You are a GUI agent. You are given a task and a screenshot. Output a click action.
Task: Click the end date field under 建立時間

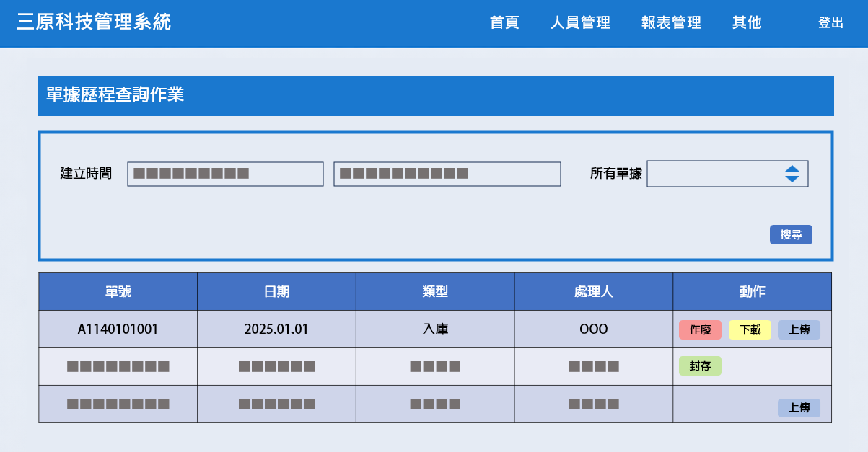[x=447, y=173]
